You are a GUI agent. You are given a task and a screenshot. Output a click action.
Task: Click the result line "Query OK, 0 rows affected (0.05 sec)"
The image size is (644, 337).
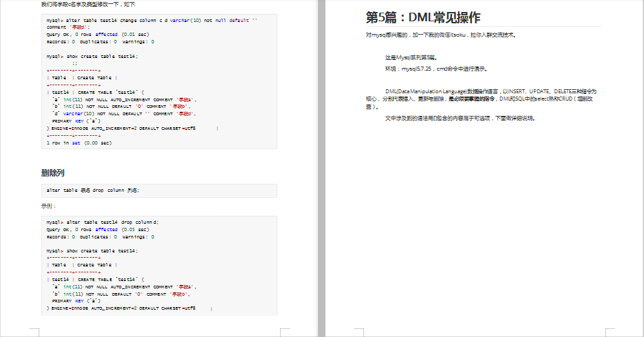pos(98,230)
